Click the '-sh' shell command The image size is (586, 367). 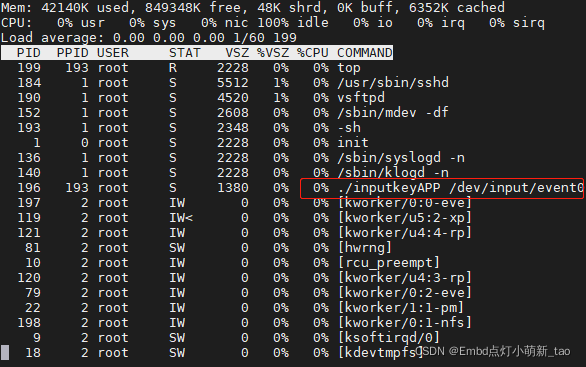pos(349,128)
